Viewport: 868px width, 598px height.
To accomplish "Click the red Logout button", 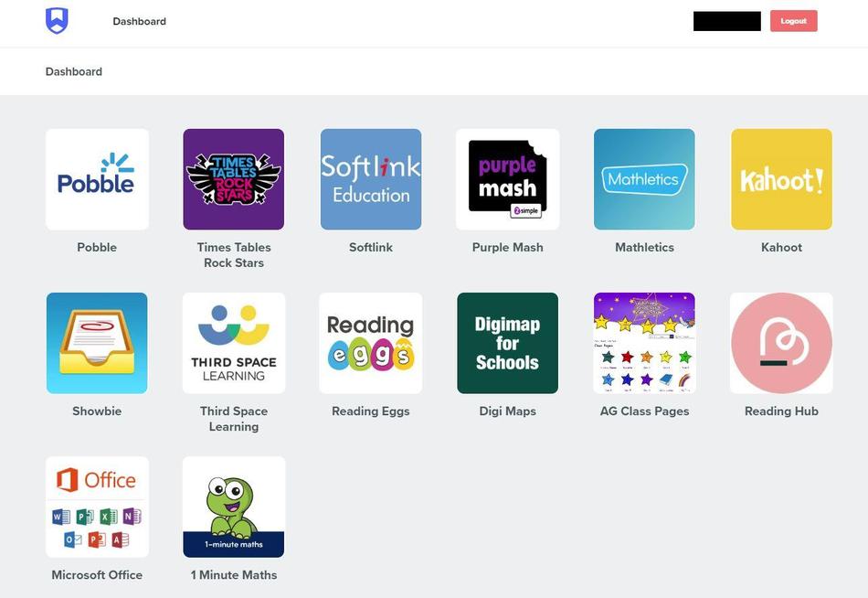I will click(794, 21).
